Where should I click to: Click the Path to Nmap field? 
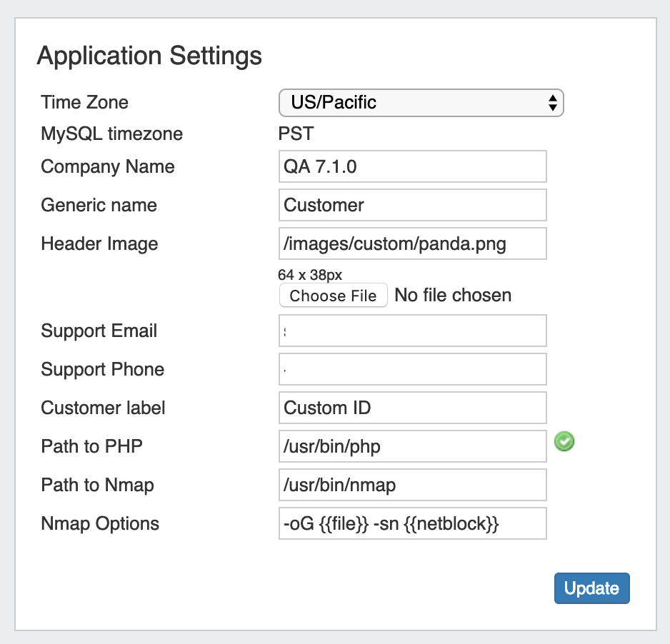point(412,485)
